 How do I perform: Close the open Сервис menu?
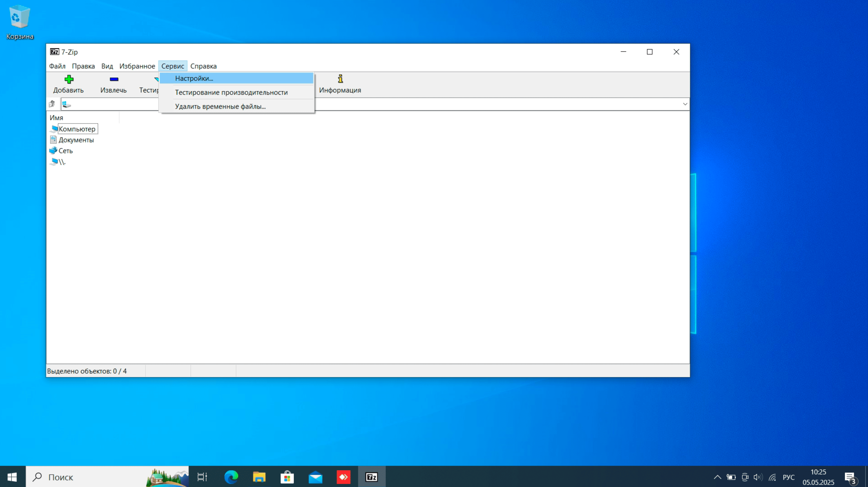[x=172, y=66]
